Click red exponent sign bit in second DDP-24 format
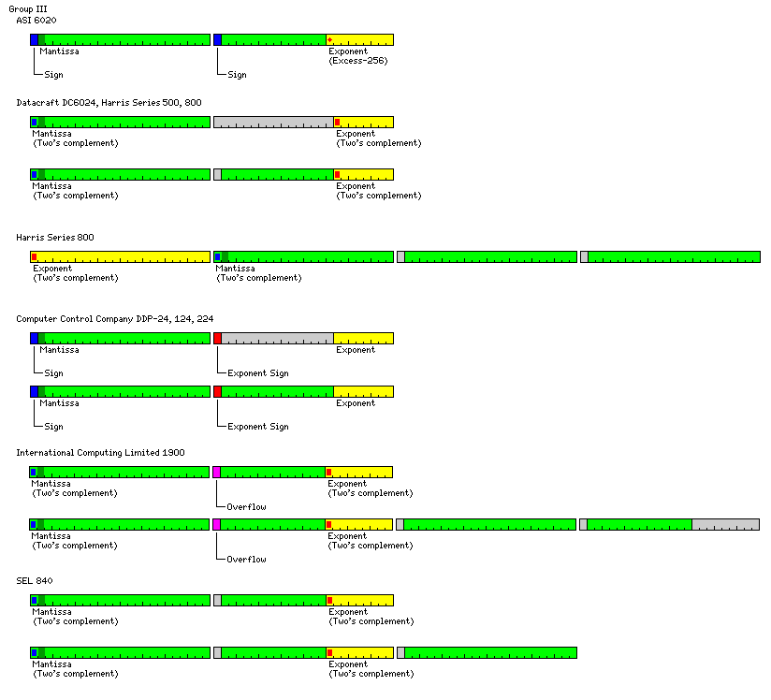The width and height of the screenshot is (771, 700). point(217,391)
